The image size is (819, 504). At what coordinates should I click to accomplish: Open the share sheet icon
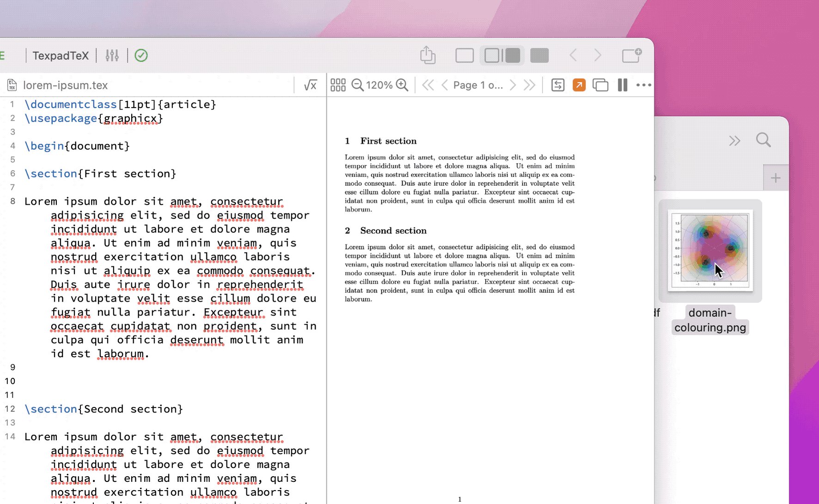coord(428,55)
